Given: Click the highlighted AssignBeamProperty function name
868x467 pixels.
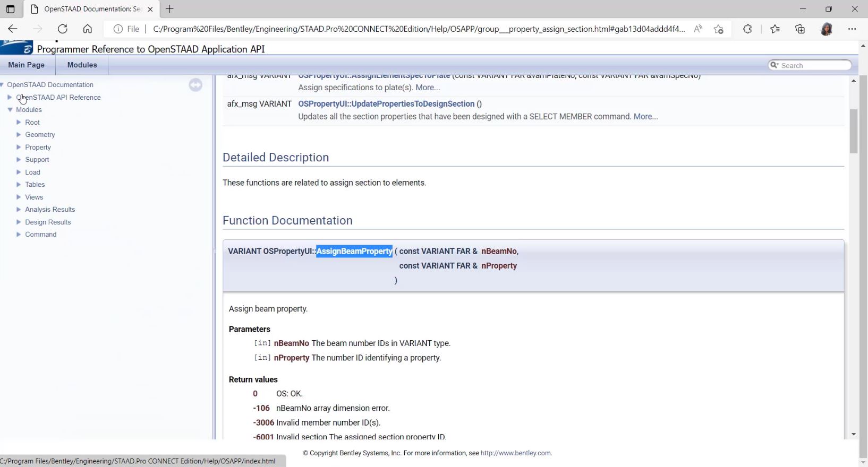Looking at the screenshot, I should 354,251.
